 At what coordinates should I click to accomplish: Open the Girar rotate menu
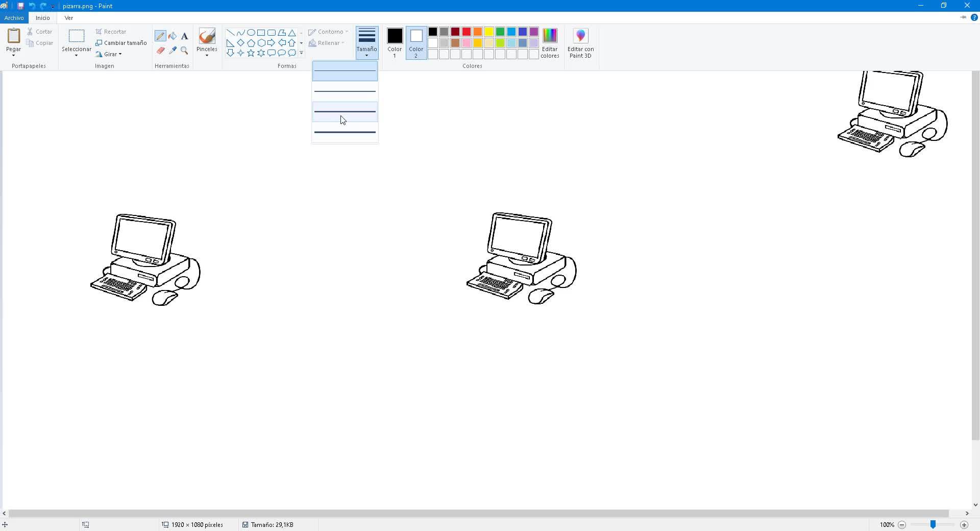coord(109,54)
